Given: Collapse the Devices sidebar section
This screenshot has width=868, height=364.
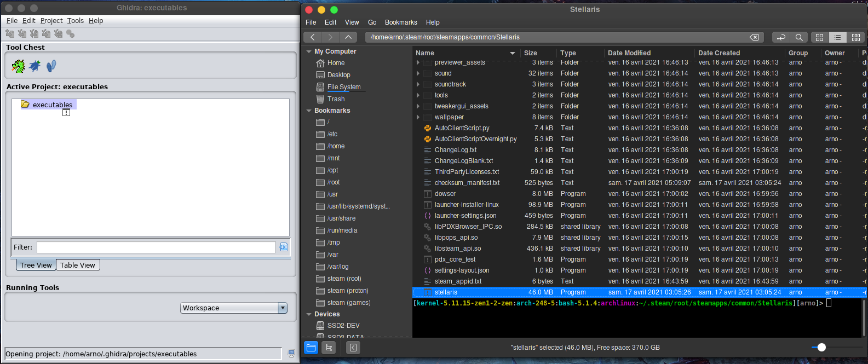Looking at the screenshot, I should [309, 314].
